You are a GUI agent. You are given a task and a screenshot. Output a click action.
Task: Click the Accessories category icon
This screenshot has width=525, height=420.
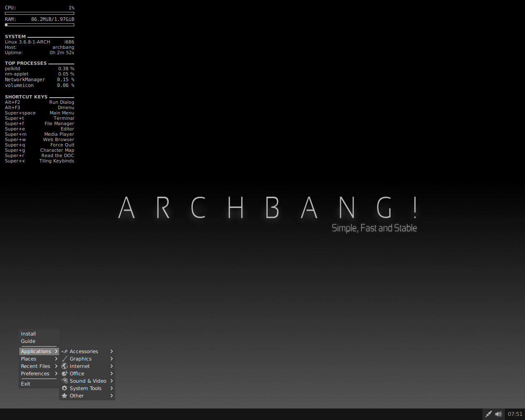(64, 352)
